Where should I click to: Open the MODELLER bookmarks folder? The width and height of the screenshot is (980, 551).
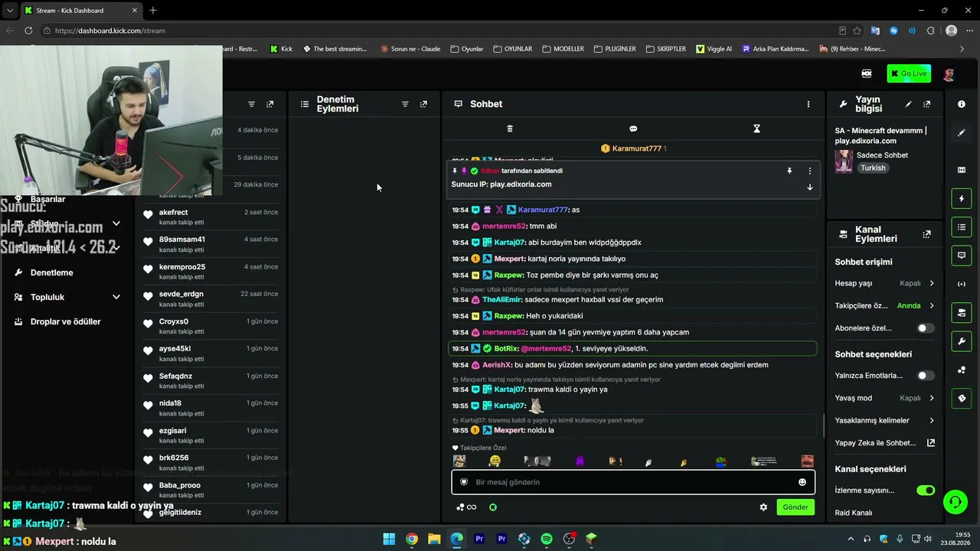point(563,49)
